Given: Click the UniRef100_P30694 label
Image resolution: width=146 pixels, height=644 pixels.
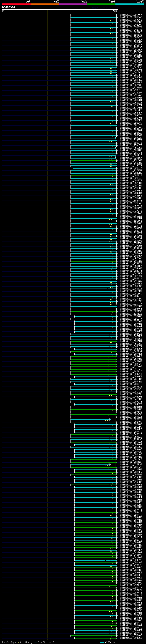Looking at the screenshot, I should (x=131, y=70).
